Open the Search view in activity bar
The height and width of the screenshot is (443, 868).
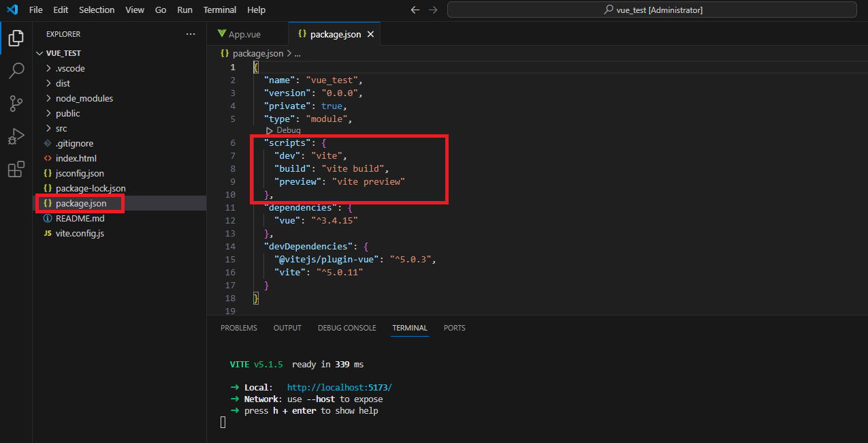click(x=16, y=71)
